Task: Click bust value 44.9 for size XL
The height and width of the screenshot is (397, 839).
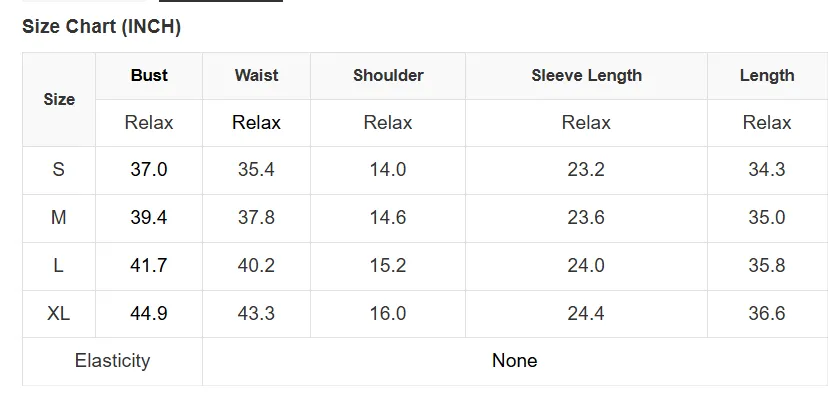Action: click(149, 313)
